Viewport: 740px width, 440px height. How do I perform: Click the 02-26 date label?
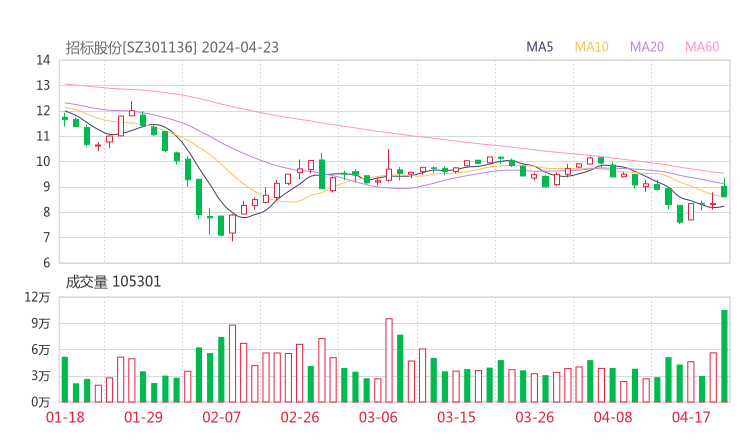pyautogui.click(x=300, y=417)
